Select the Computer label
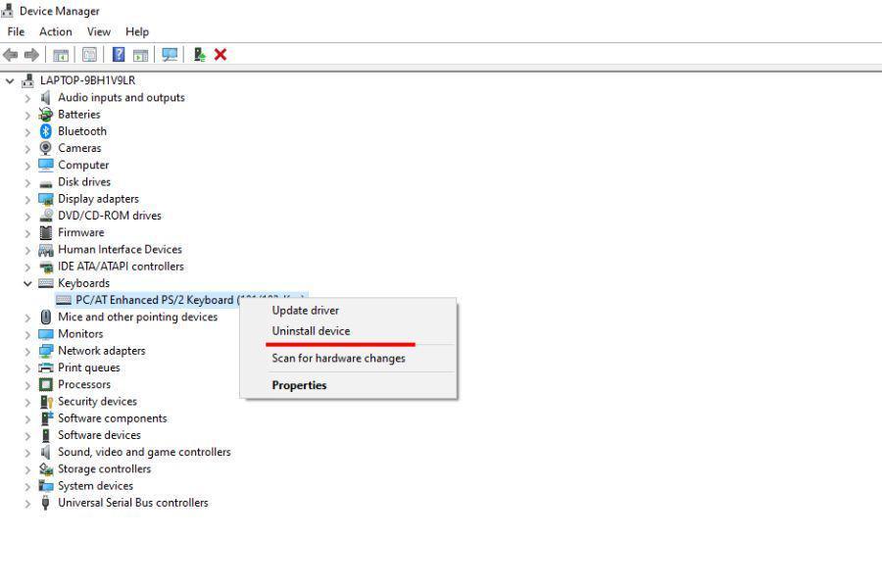This screenshot has width=882, height=588. pyautogui.click(x=83, y=165)
